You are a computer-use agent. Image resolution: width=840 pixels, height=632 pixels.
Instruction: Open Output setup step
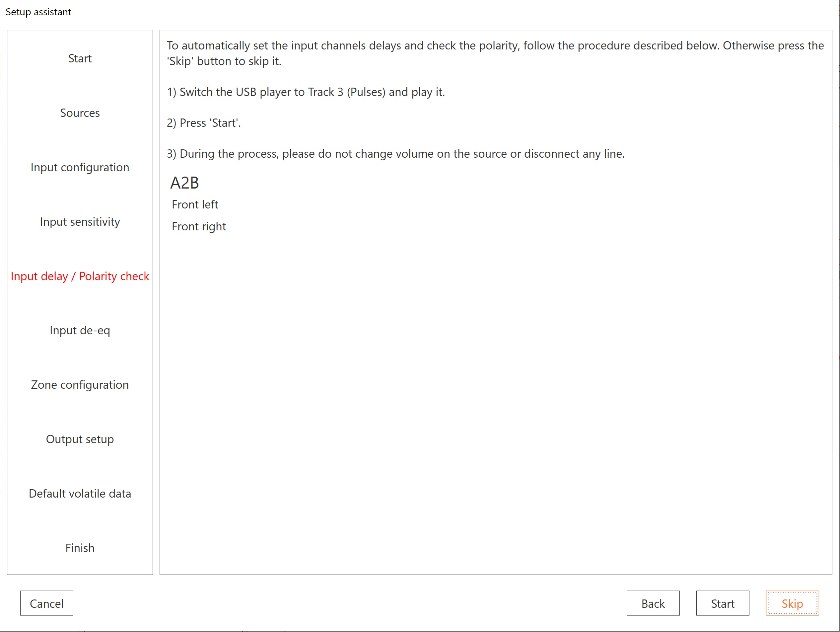tap(80, 439)
